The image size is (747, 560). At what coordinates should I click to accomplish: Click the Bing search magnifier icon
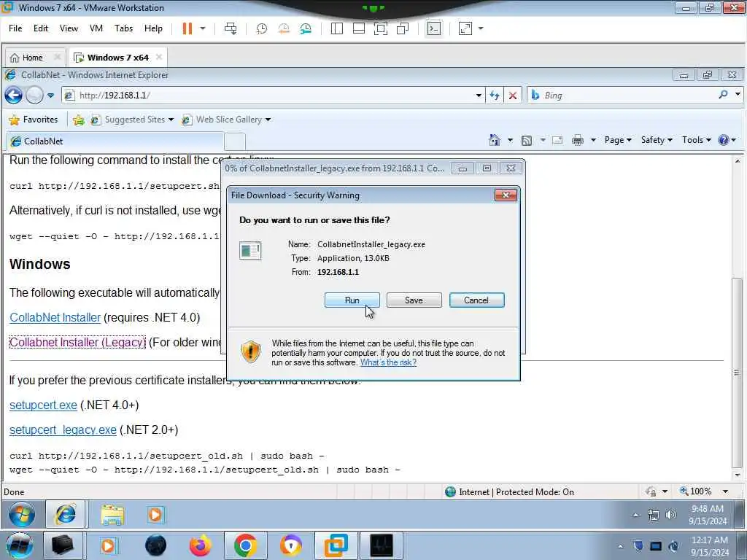pyautogui.click(x=723, y=95)
